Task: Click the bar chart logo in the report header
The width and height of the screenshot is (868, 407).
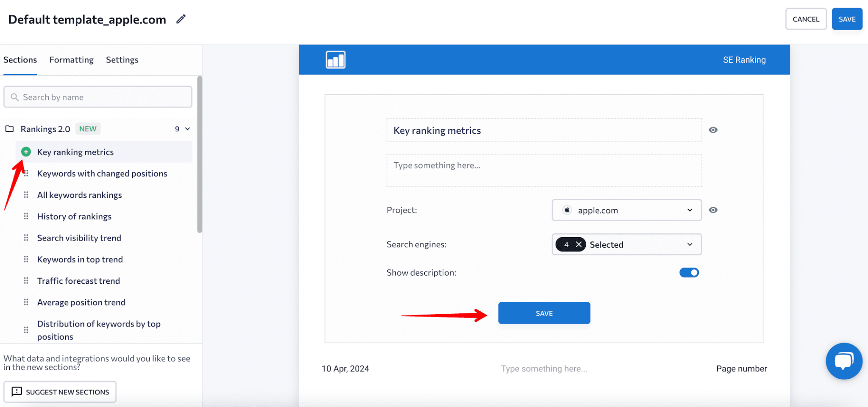Action: click(x=335, y=60)
